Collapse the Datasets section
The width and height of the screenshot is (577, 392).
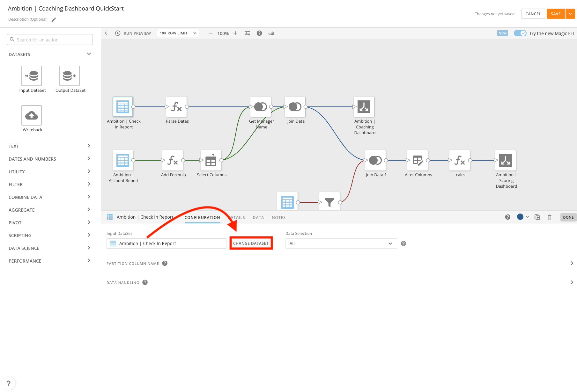tap(89, 54)
